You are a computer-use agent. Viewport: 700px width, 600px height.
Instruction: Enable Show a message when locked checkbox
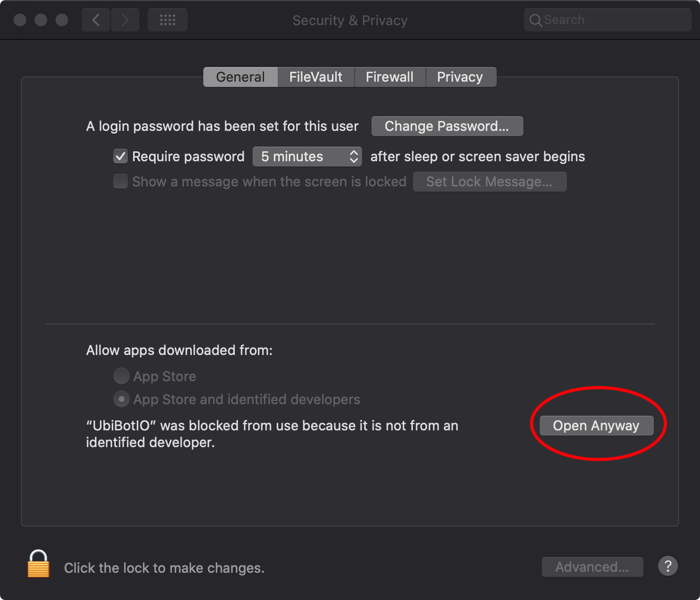[121, 181]
